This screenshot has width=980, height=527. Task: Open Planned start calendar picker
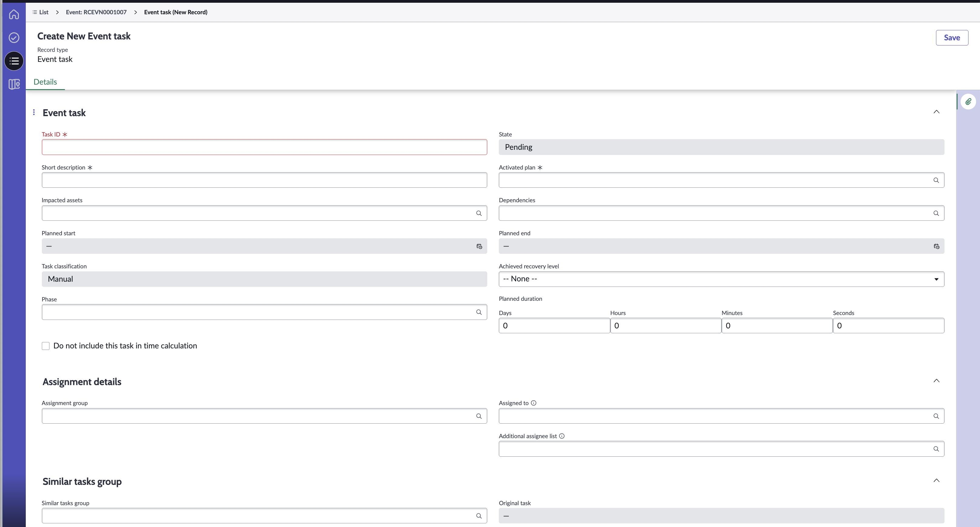pyautogui.click(x=479, y=247)
